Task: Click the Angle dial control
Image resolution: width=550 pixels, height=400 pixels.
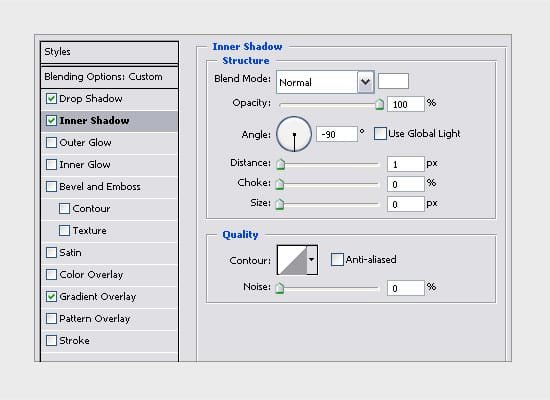Action: 294,134
